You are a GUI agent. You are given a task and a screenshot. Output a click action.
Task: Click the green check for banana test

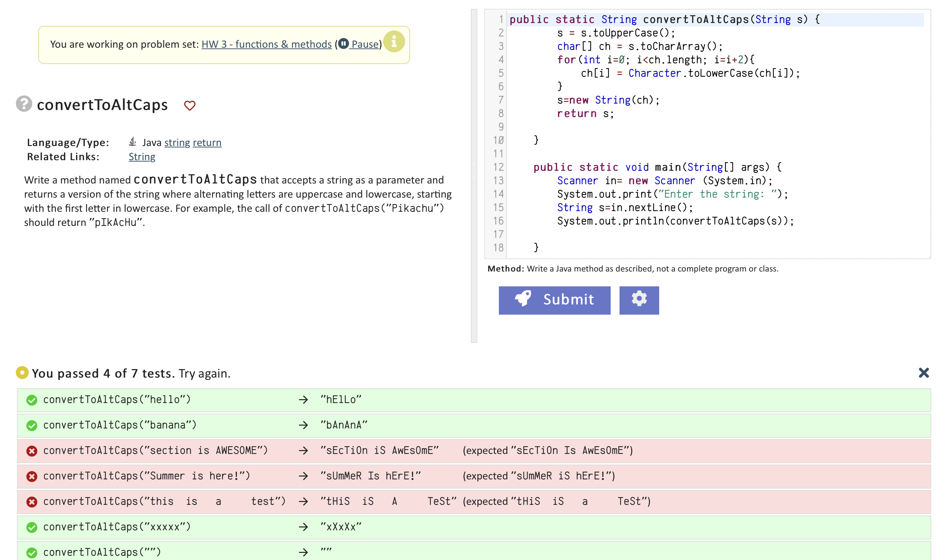click(x=32, y=425)
